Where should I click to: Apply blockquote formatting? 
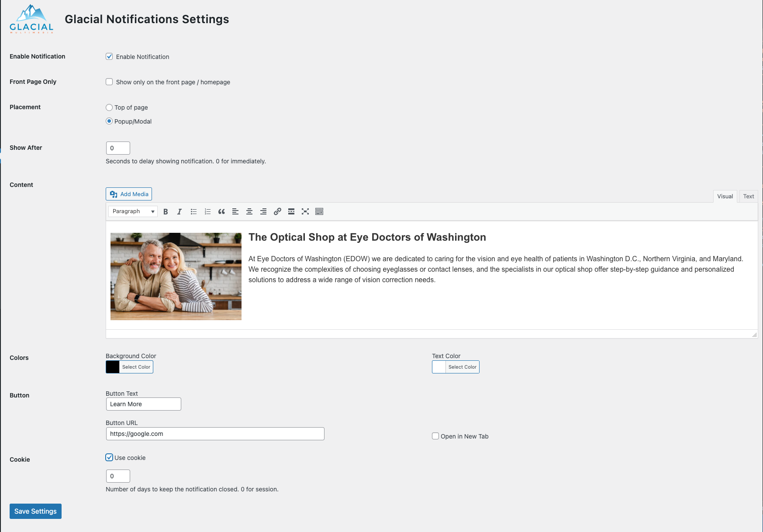(x=221, y=211)
